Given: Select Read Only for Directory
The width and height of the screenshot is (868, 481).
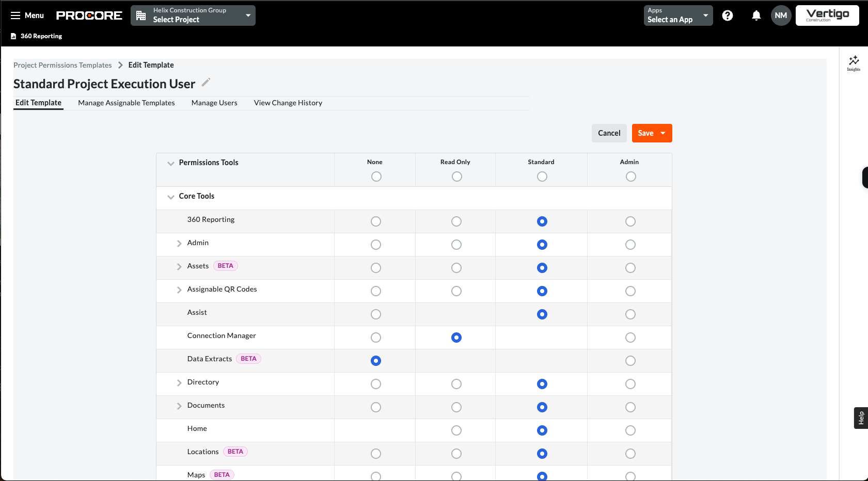Looking at the screenshot, I should (x=456, y=384).
